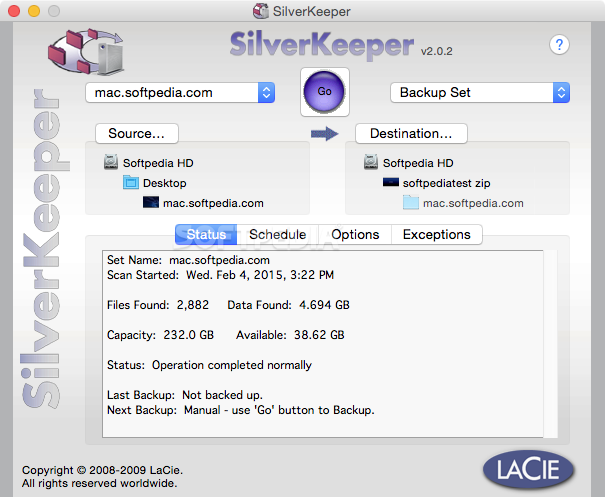Open the mac.softpedia.com set dropdown
Image resolution: width=605 pixels, height=497 pixels.
tap(180, 93)
